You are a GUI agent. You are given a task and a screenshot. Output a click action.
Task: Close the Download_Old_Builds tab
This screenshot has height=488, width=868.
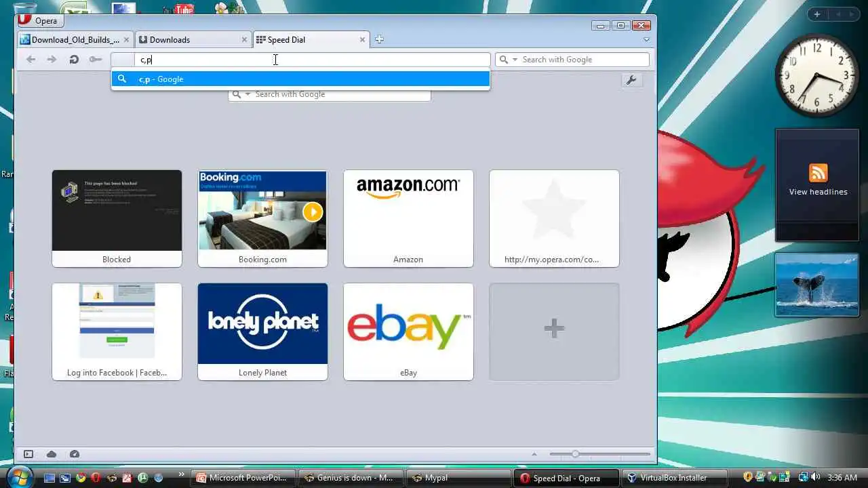(126, 40)
